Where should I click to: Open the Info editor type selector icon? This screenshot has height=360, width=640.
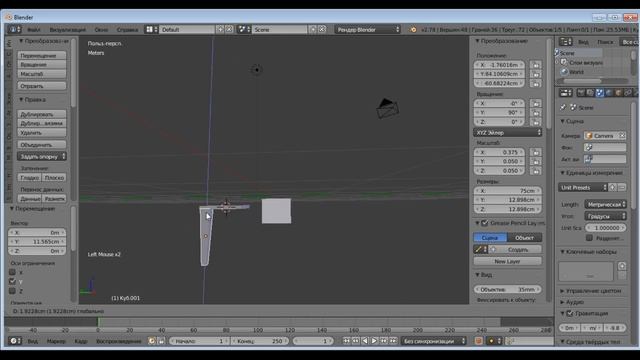[14, 29]
